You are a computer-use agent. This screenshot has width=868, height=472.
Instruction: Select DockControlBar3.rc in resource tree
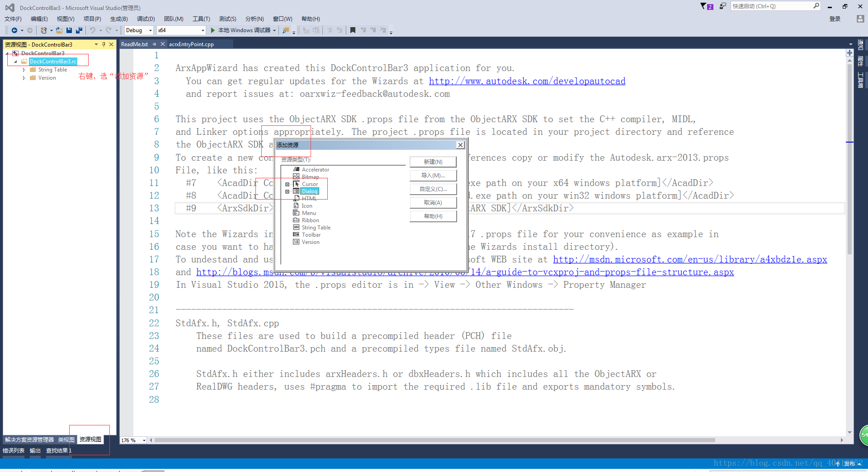[53, 62]
